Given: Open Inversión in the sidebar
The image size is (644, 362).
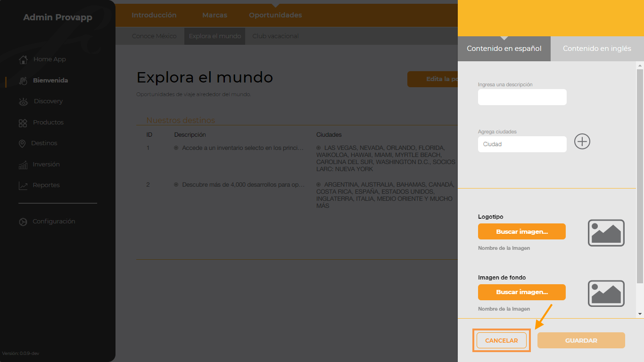Looking at the screenshot, I should 46,164.
